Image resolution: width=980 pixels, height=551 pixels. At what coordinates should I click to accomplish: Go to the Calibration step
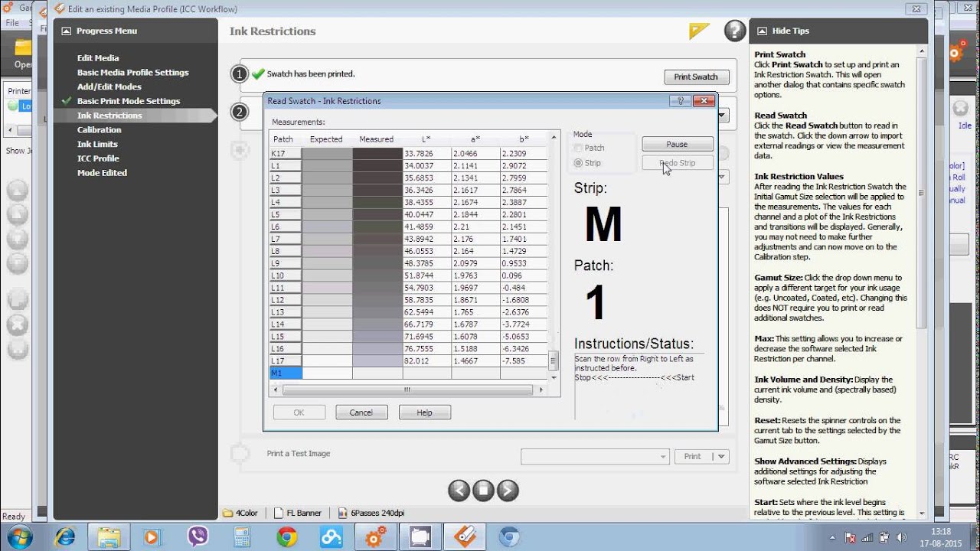(x=100, y=130)
